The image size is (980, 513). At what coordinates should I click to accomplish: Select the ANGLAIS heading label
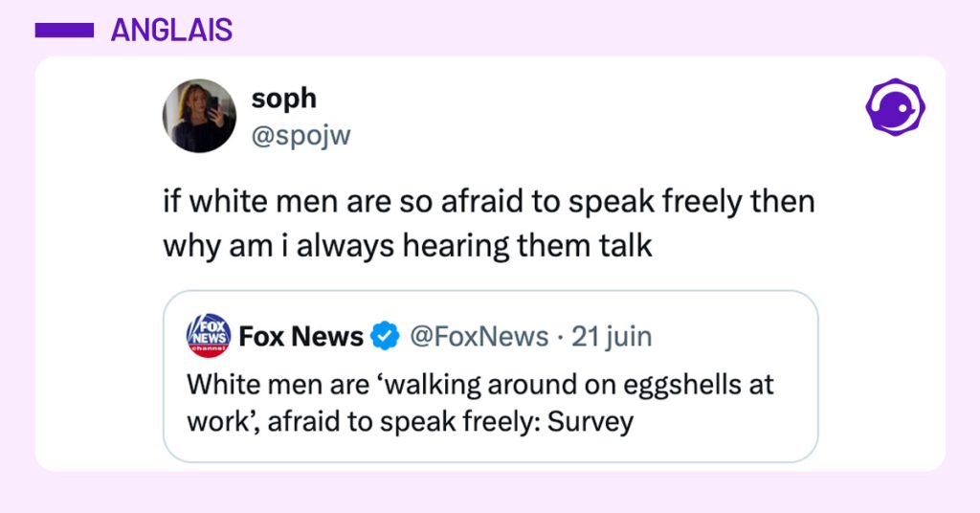coord(171,31)
